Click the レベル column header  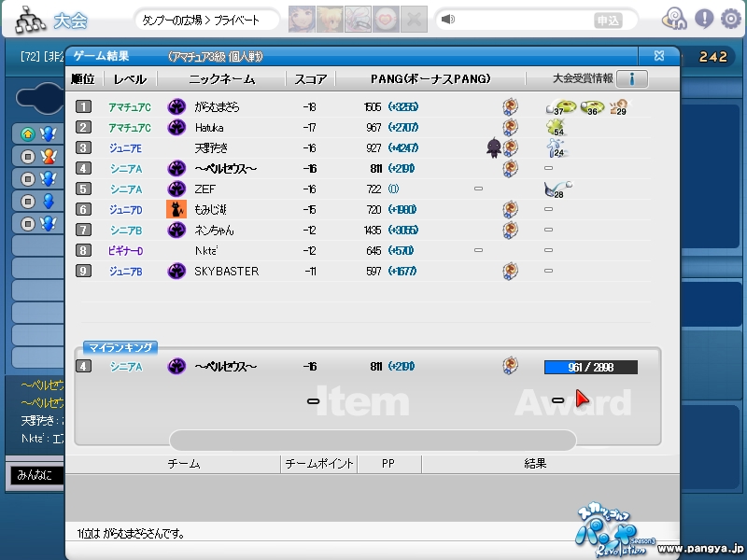click(x=130, y=79)
